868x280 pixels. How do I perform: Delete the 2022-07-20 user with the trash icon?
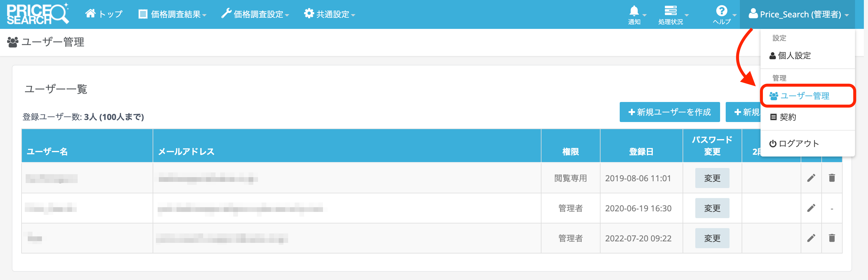coord(832,238)
